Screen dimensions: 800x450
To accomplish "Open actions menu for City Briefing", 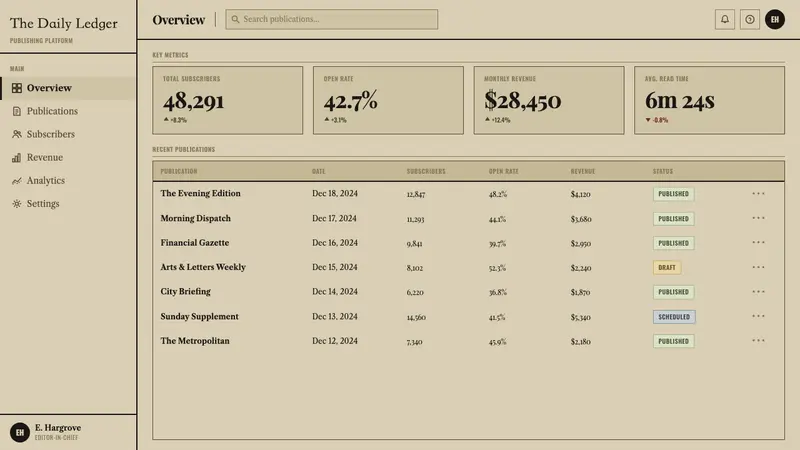I will (758, 291).
